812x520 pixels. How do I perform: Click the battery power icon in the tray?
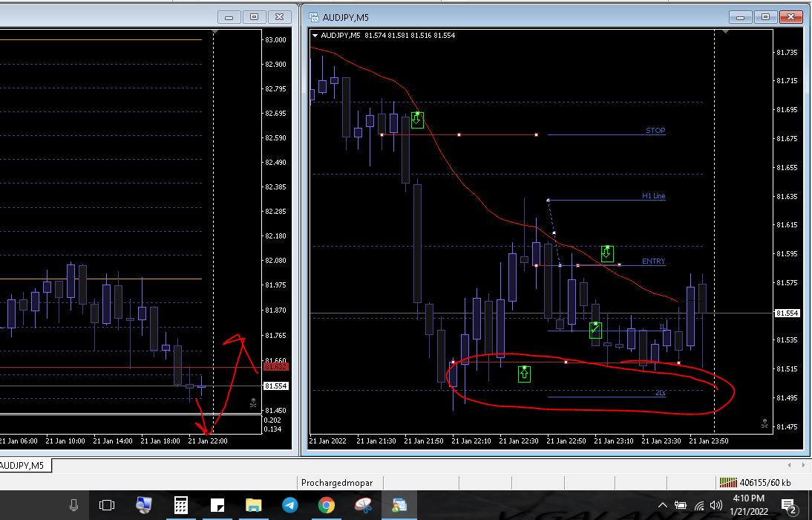tap(681, 505)
